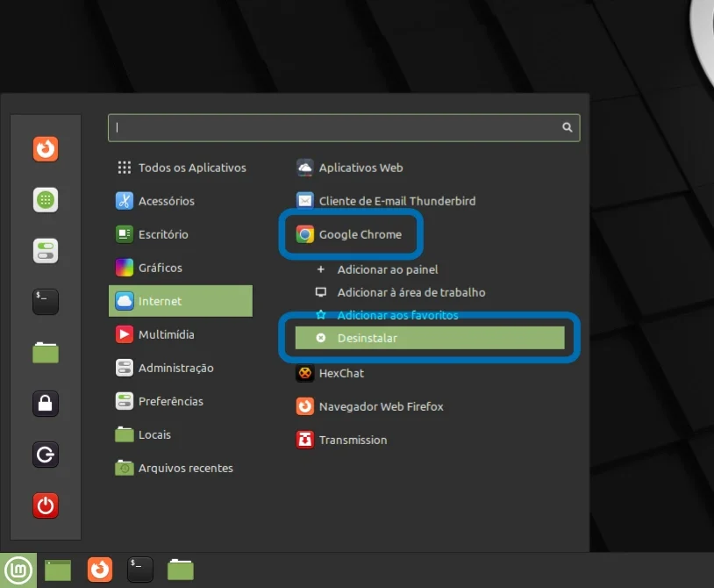Open Files folder icon in sidebar
This screenshot has height=588, width=714.
[46, 353]
